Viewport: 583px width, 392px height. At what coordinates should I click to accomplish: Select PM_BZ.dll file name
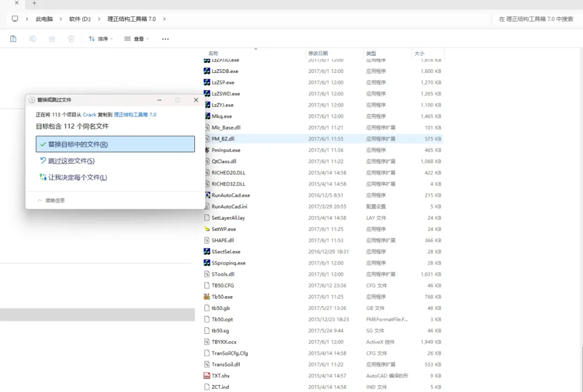coord(223,139)
